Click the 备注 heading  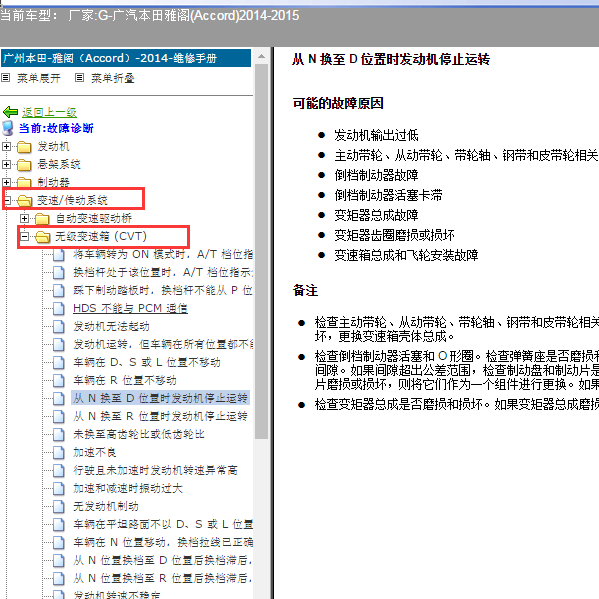pyautogui.click(x=305, y=290)
